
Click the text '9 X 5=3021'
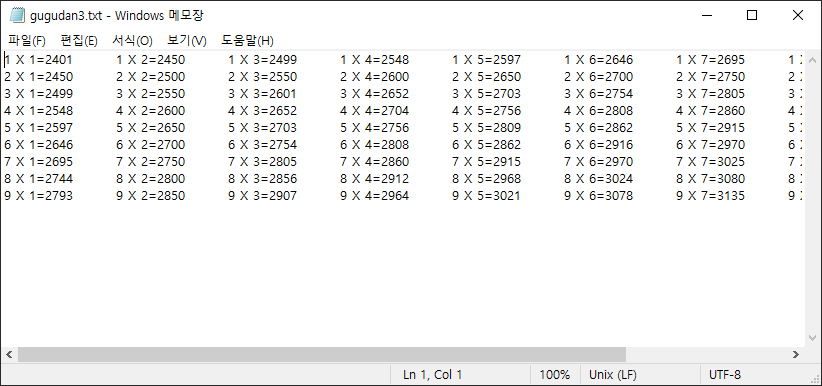click(486, 196)
